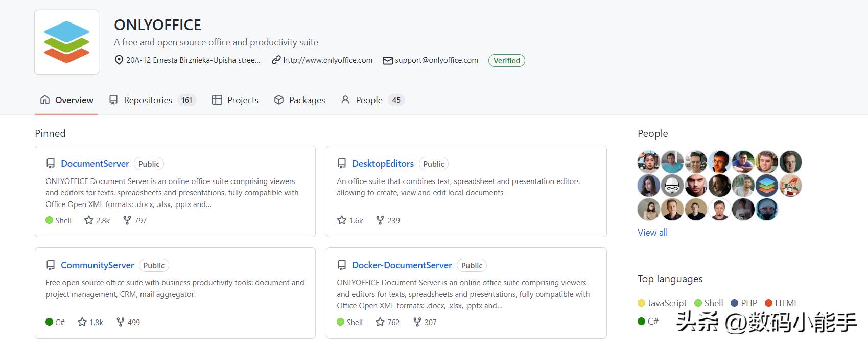Click the first member avatar in People

coord(648,162)
